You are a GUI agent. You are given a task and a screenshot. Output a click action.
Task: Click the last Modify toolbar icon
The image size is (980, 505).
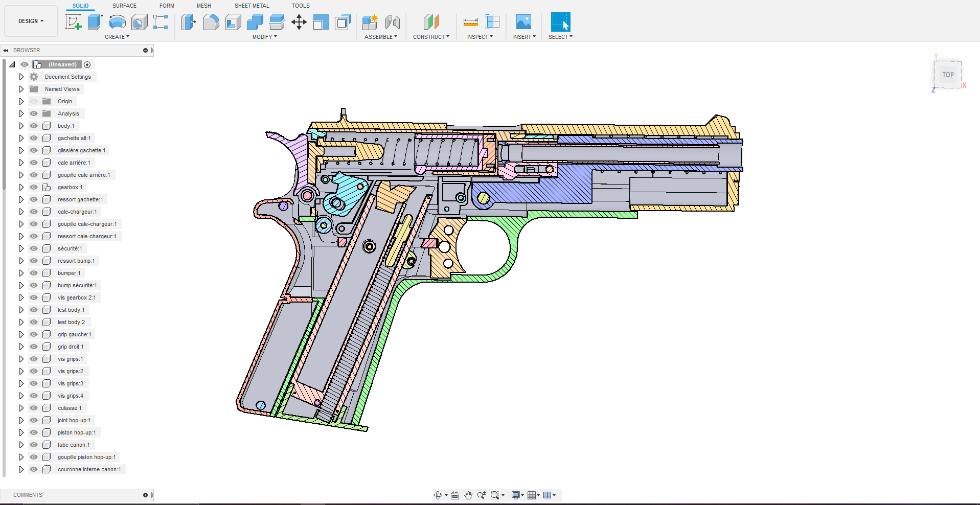coord(343,22)
